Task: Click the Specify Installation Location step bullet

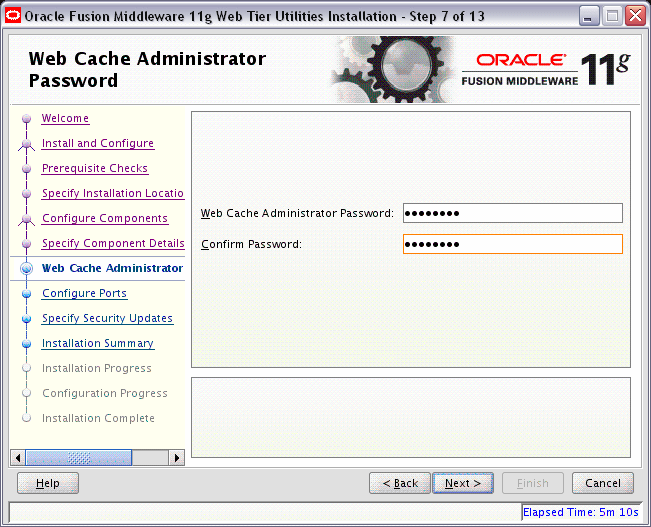Action: [27, 194]
